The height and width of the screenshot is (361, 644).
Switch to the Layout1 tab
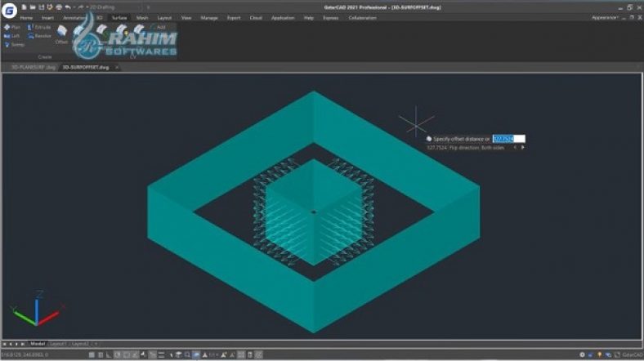(x=58, y=344)
